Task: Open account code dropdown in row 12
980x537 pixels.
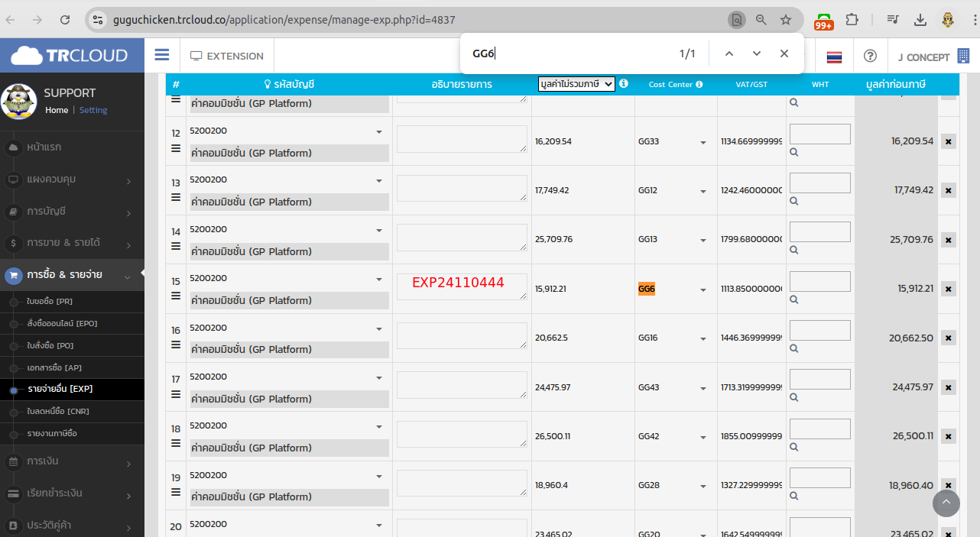Action: (287, 131)
